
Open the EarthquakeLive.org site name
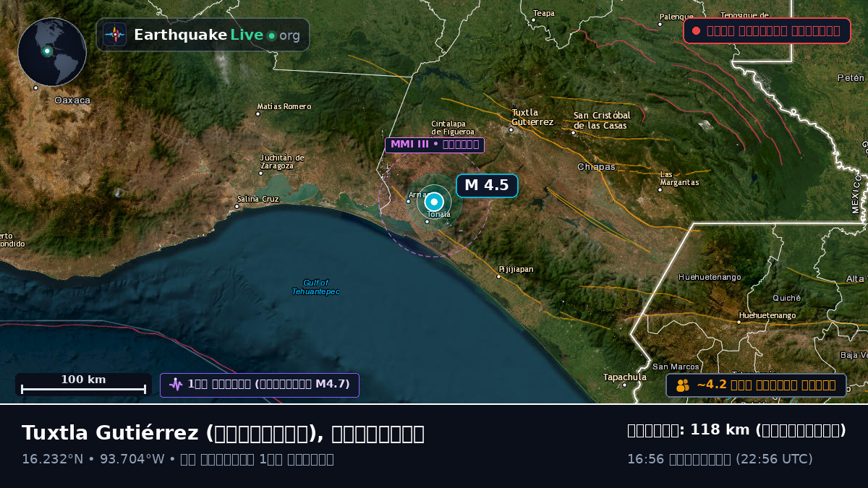pyautogui.click(x=217, y=35)
